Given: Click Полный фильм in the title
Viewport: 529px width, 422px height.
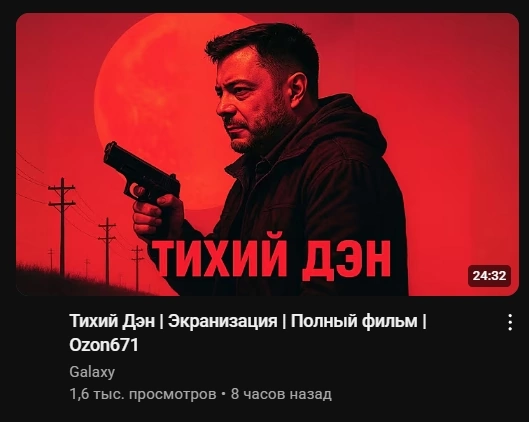Looking at the screenshot, I should point(354,321).
